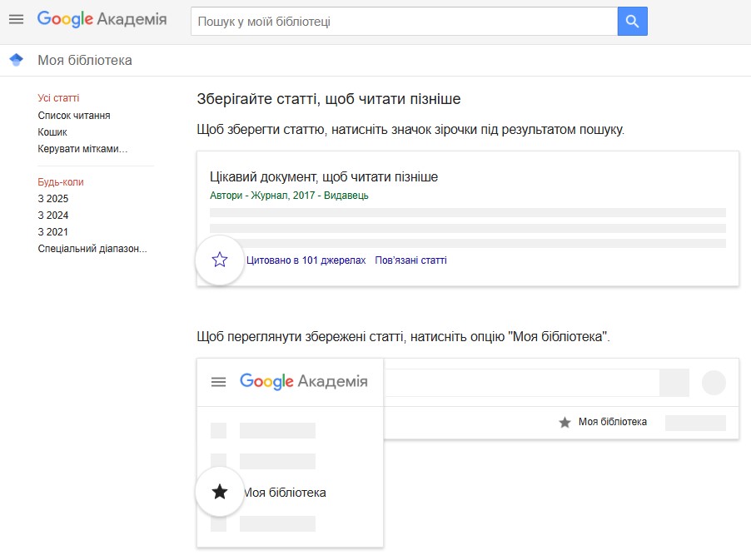Open Список читання in the sidebar

tap(74, 116)
